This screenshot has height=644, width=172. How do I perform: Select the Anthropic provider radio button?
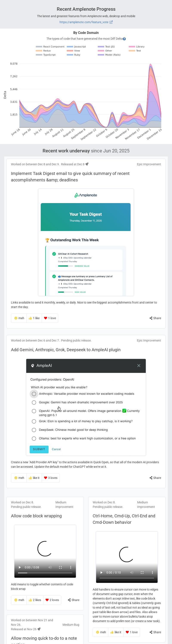(34, 394)
